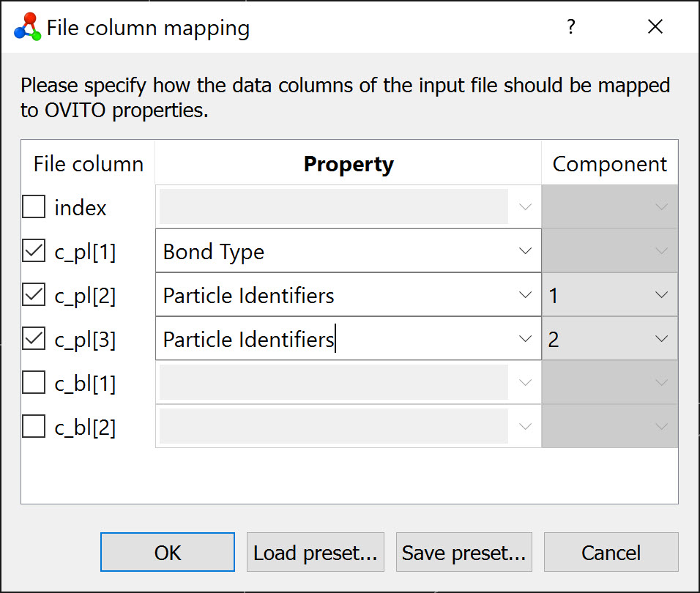Click the question mark help button
700x593 pixels.
[x=571, y=27]
